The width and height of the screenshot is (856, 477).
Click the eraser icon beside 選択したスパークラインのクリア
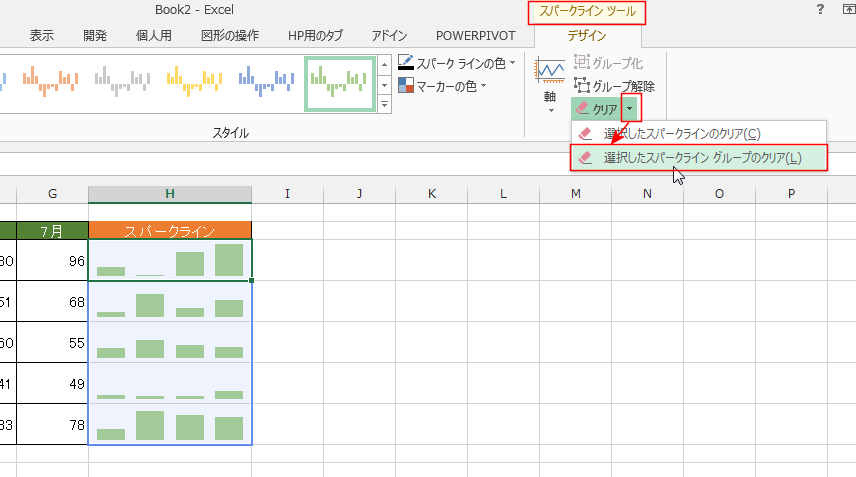[585, 133]
